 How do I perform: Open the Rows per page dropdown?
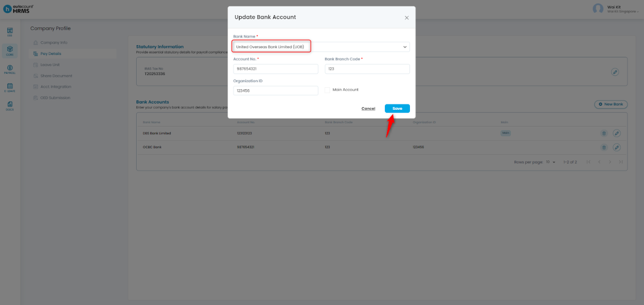[551, 162]
